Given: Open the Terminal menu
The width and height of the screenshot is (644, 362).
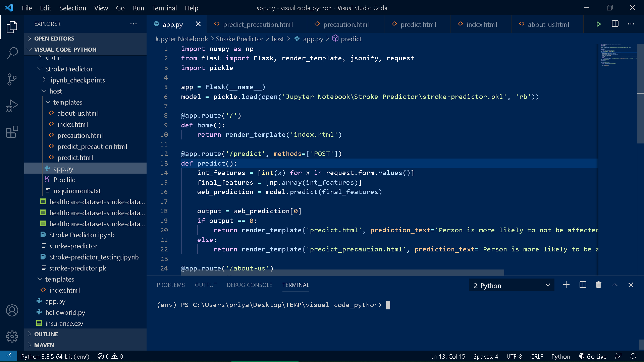Looking at the screenshot, I should pos(164,8).
